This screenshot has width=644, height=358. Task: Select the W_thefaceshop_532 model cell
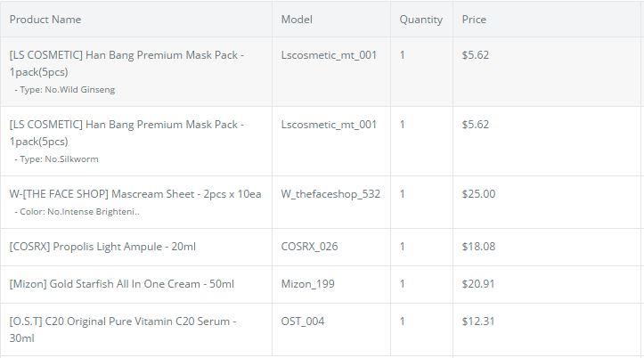point(330,194)
